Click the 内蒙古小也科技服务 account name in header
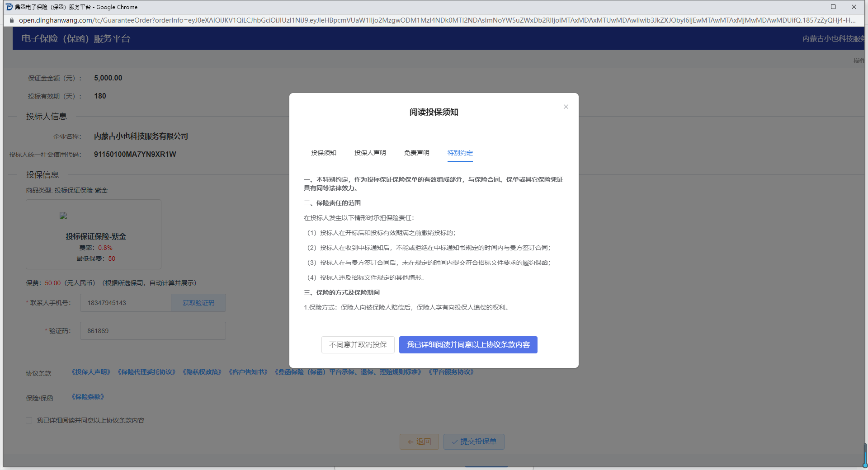 (833, 39)
